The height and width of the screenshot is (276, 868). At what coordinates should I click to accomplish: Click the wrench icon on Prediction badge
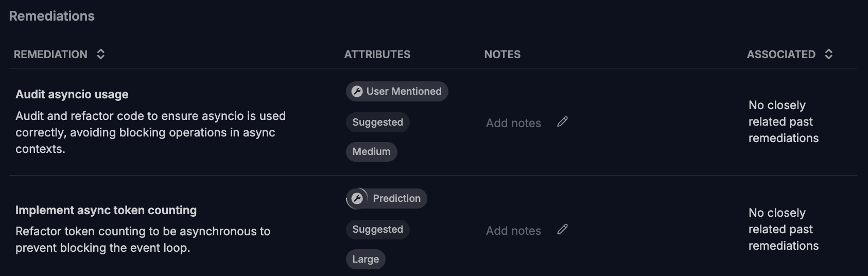[357, 199]
